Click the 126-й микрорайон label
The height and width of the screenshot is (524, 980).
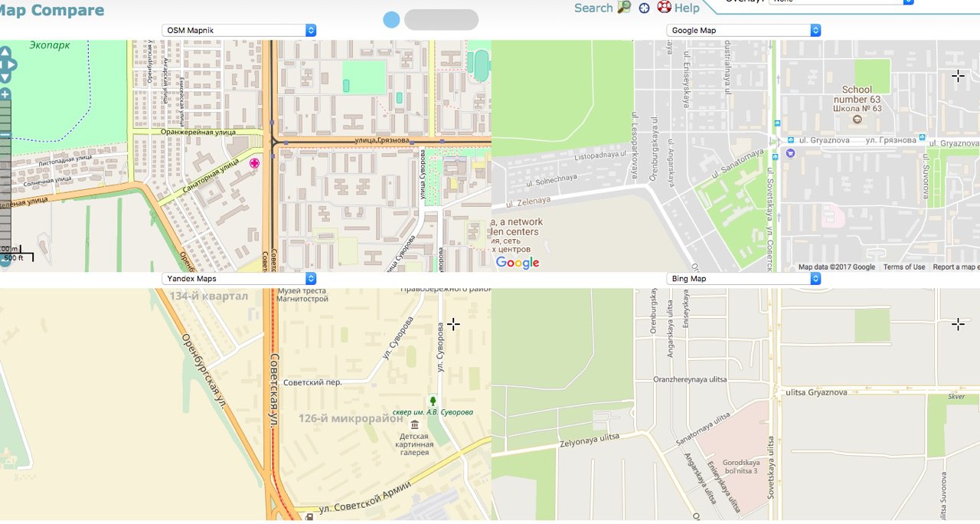click(x=351, y=418)
